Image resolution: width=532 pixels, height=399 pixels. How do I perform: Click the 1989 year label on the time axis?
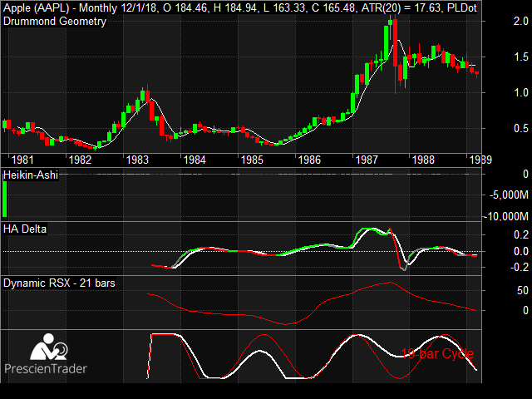click(x=480, y=160)
